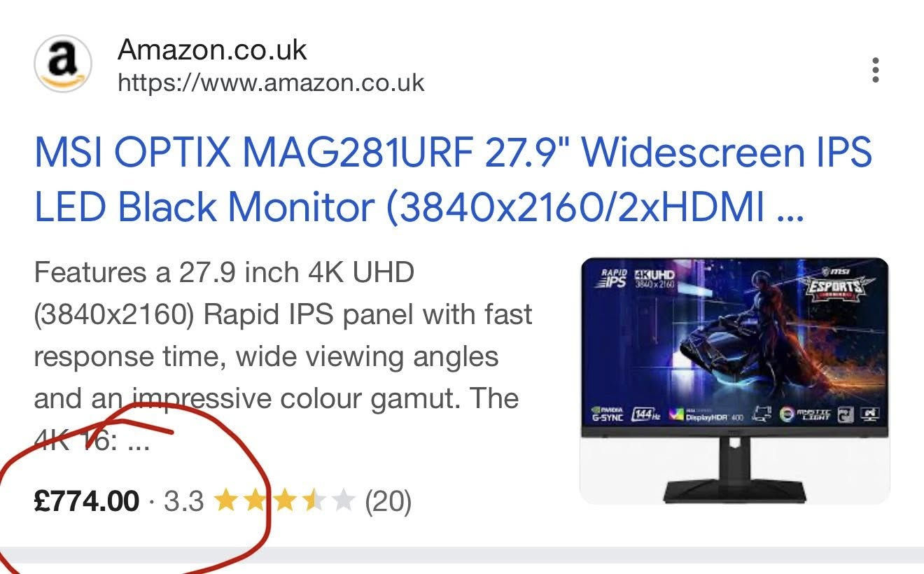The image size is (924, 574).
Task: Click the 3.3 rating number
Action: pyautogui.click(x=183, y=501)
